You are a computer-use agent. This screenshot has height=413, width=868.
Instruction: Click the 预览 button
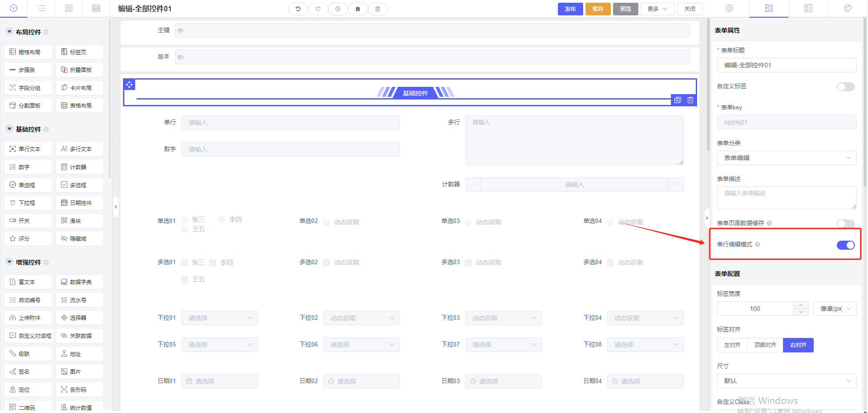[x=625, y=9]
